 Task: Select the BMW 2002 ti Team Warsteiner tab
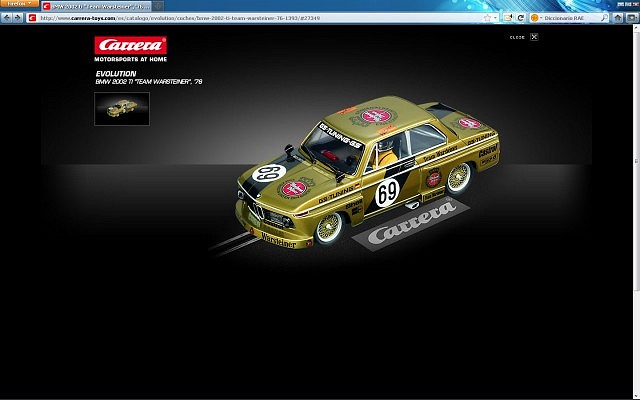[96, 6]
